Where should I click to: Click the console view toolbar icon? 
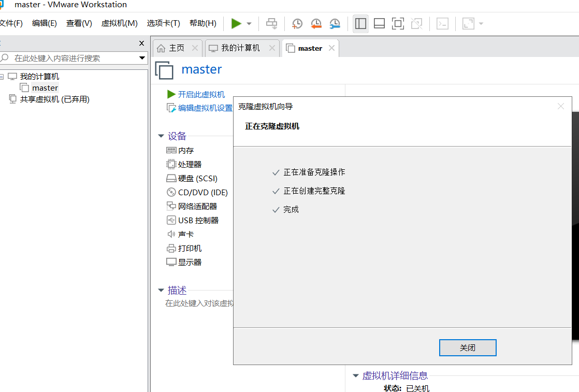point(442,24)
